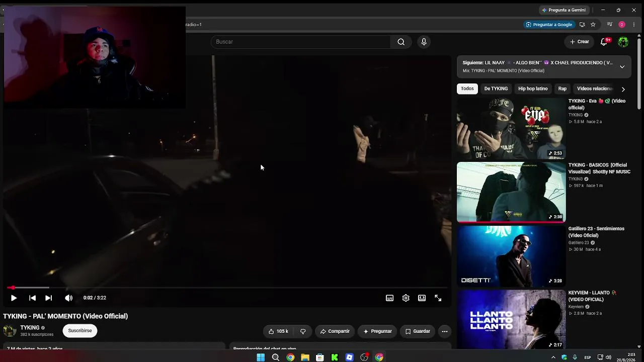644x362 pixels.
Task: Click the YouTube Buscar search field
Action: 300,42
